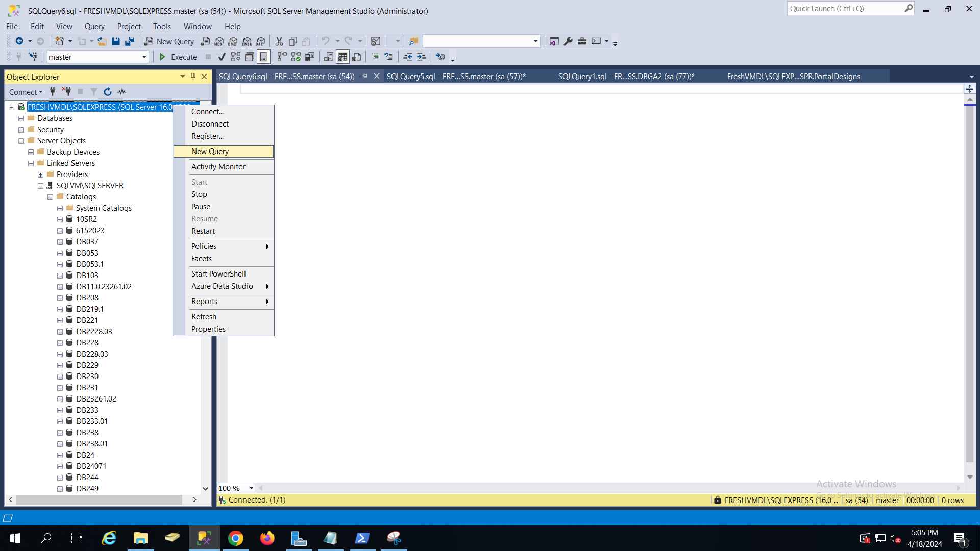The width and height of the screenshot is (980, 551).
Task: Expand the DB037 database node
Action: (x=60, y=241)
